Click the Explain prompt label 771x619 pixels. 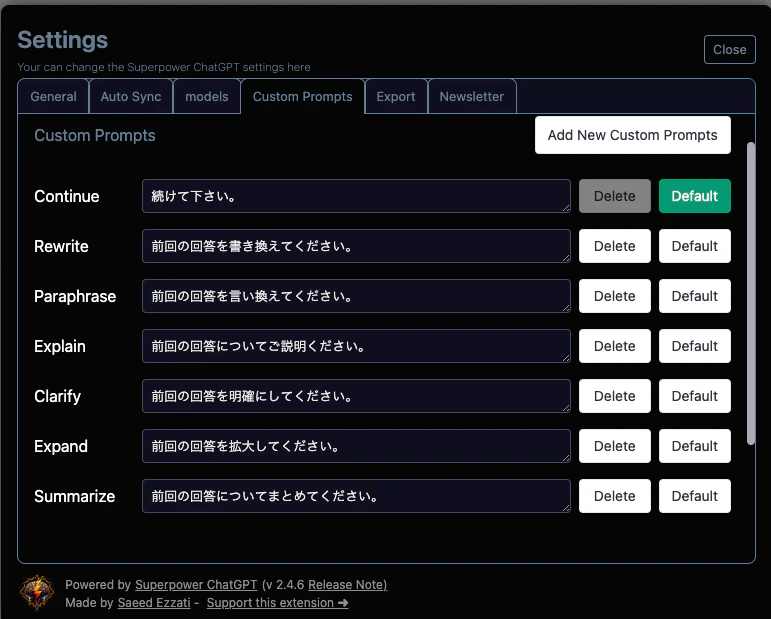point(60,347)
